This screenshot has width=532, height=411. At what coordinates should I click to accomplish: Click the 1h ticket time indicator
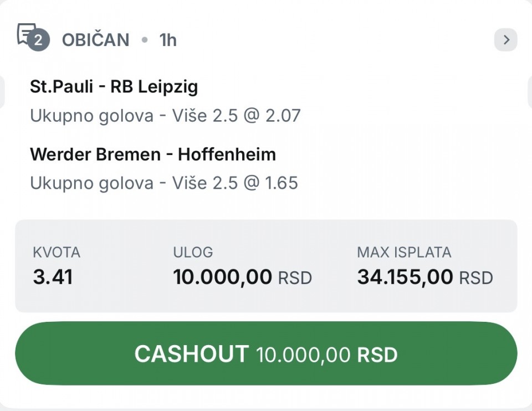(168, 40)
